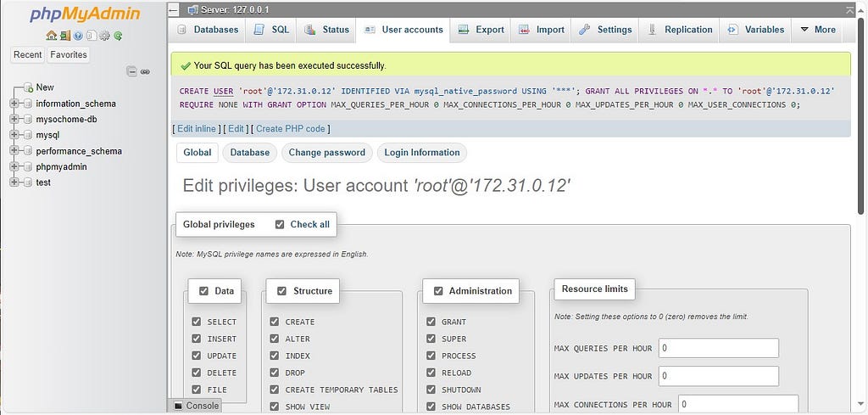Focus the MAX UPDATES PER HOUR field
Image resolution: width=868 pixels, height=415 pixels.
(719, 376)
